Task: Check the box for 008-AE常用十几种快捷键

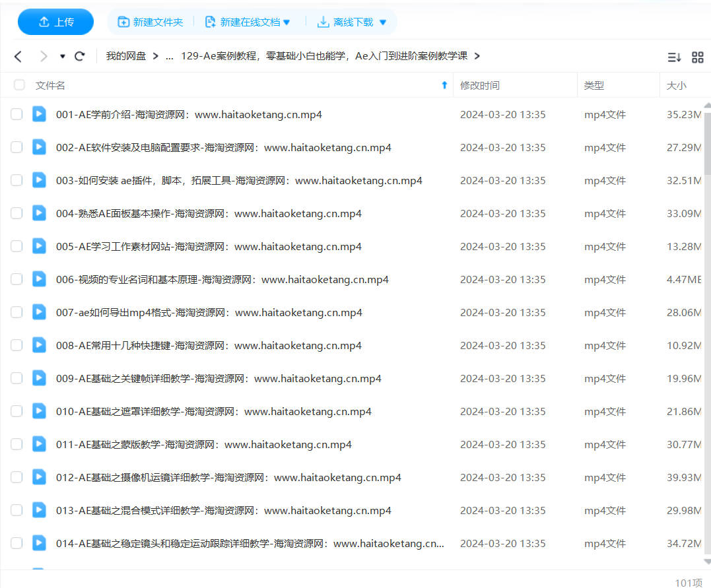Action: click(17, 345)
